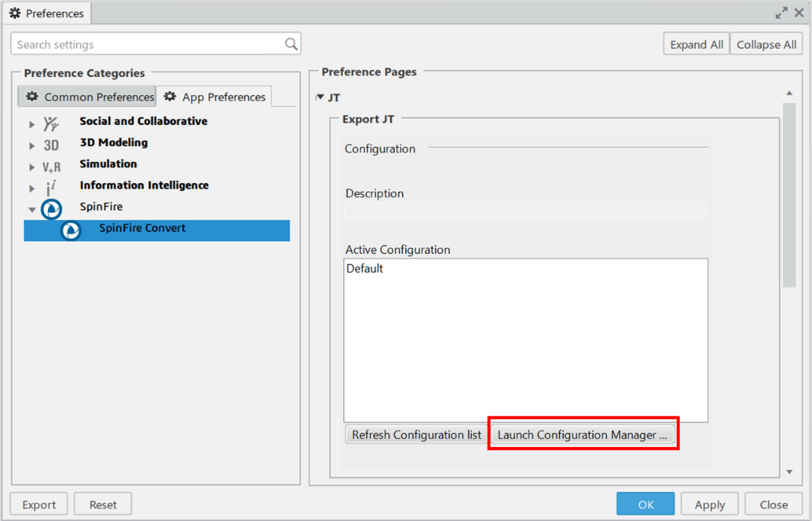Confirm with the OK button
This screenshot has width=812, height=521.
(x=646, y=505)
